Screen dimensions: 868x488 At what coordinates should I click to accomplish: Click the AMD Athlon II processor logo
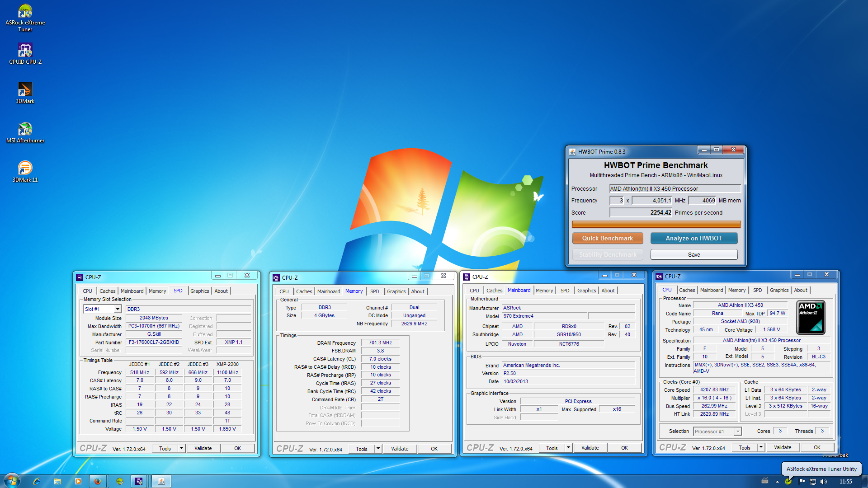click(811, 317)
